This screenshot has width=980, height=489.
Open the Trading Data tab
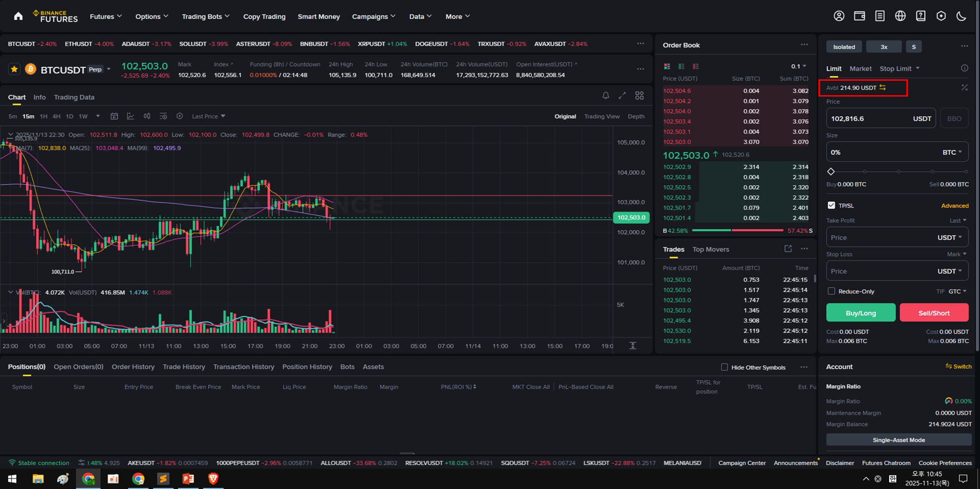[74, 97]
